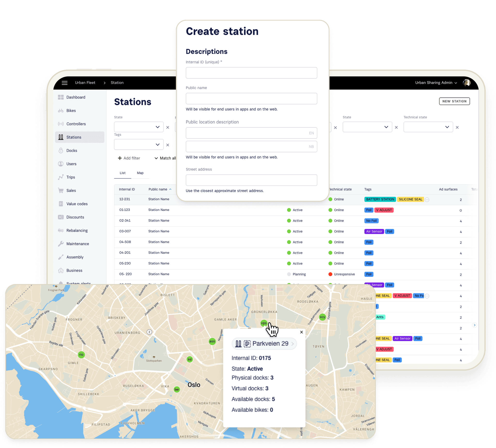Open the Tags filter dropdown
Viewport: 496px width, 448px height.
click(139, 144)
